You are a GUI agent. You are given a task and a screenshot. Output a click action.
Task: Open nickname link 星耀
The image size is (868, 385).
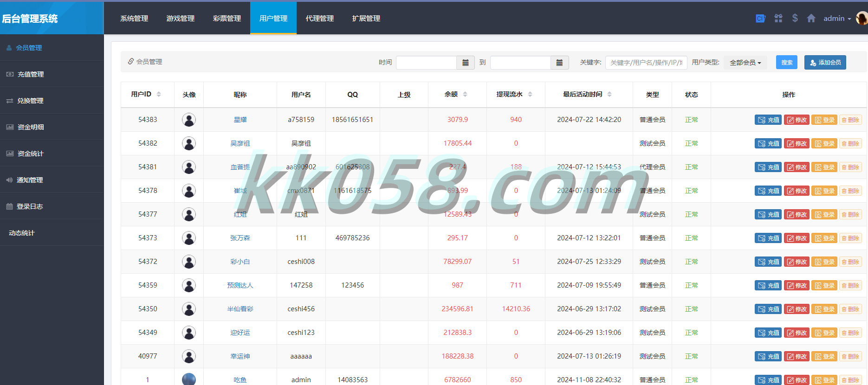[240, 120]
